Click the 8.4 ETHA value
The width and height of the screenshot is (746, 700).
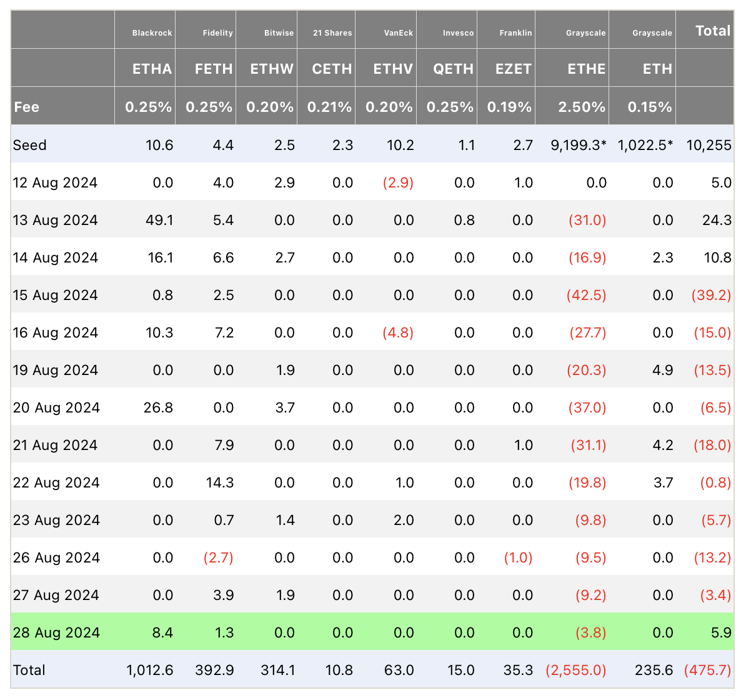162,633
